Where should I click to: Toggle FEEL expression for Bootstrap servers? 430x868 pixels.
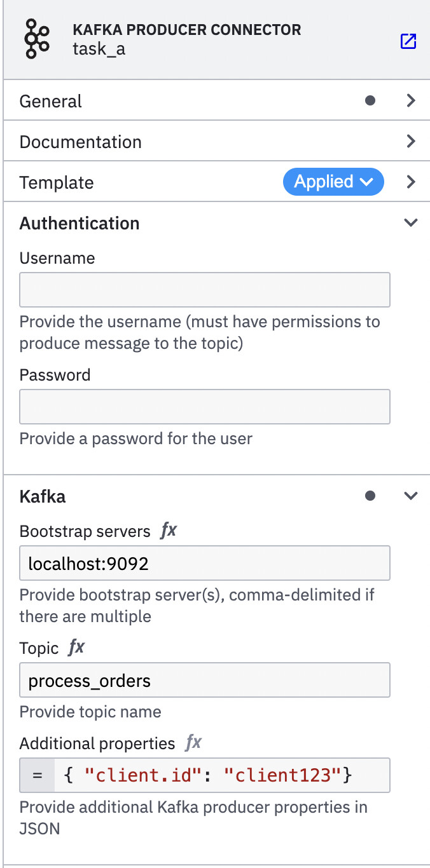point(169,530)
